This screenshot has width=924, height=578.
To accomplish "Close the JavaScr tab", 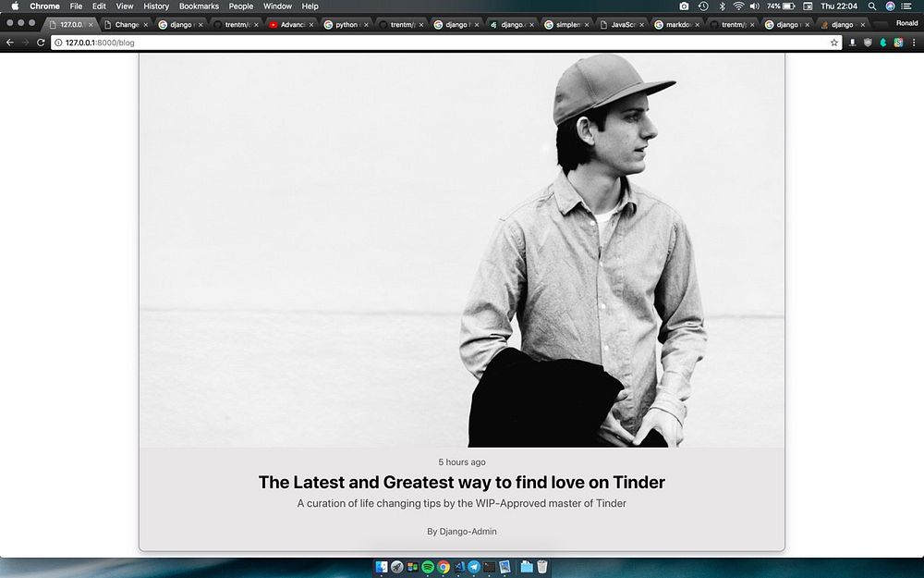I will pos(642,25).
